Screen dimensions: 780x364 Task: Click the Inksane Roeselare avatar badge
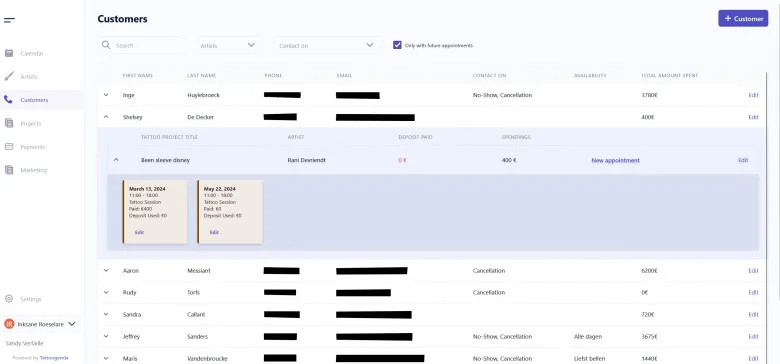point(9,324)
